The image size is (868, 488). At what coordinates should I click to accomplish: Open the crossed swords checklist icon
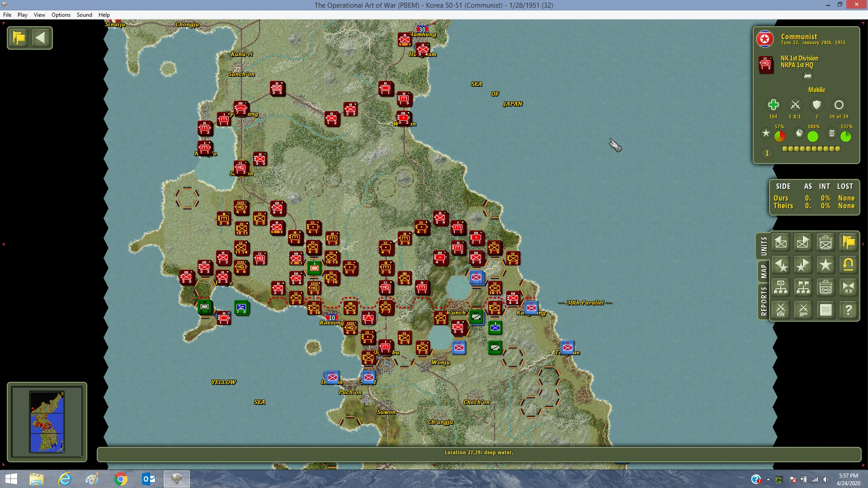(x=781, y=310)
